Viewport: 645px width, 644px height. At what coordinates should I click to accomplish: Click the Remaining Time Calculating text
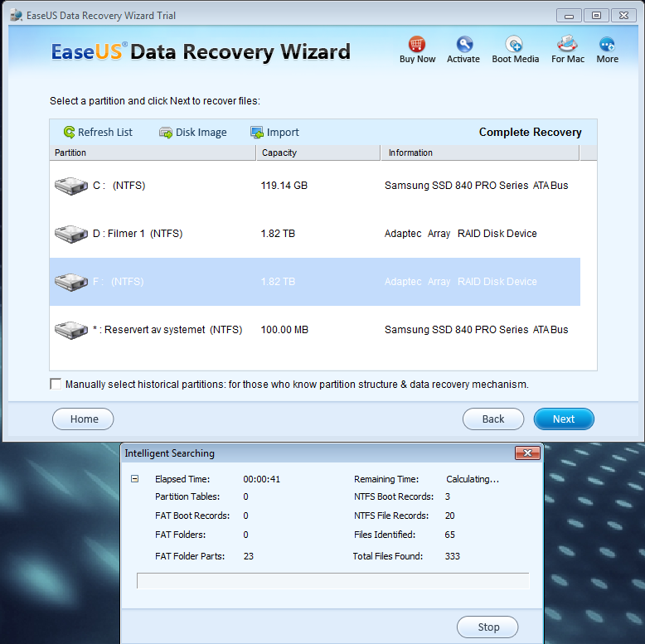(x=473, y=479)
